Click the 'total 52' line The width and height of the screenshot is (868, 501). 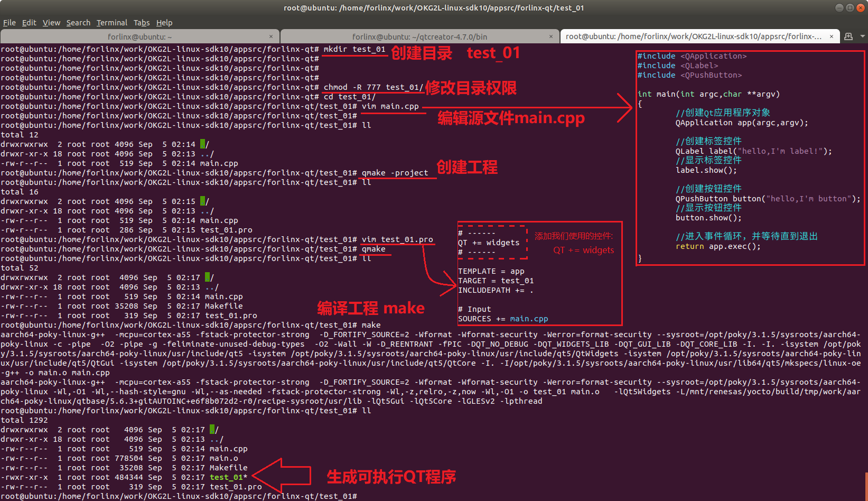[x=20, y=268]
